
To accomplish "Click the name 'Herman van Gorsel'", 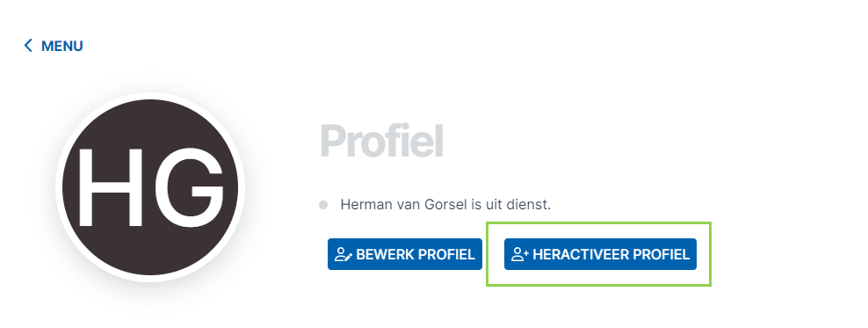I will [404, 204].
